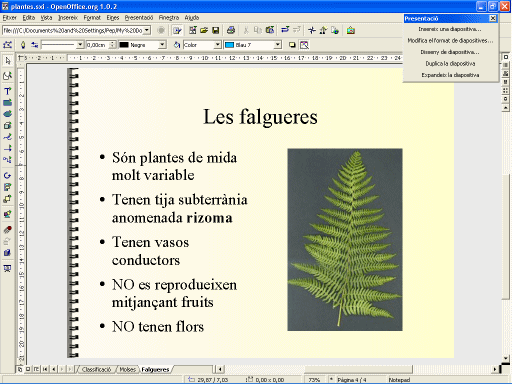Click the Save document icon

tap(216, 30)
